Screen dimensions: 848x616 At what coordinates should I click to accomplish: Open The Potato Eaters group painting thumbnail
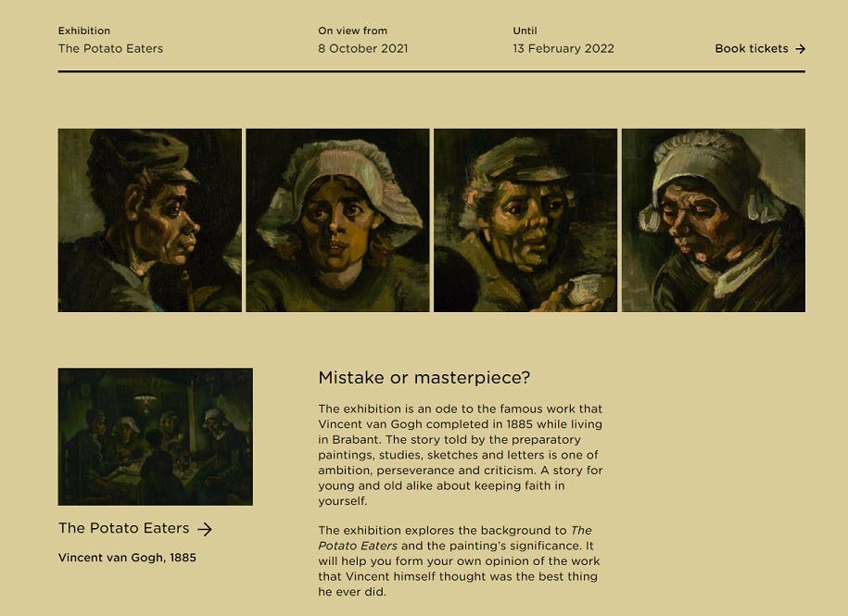tap(155, 436)
